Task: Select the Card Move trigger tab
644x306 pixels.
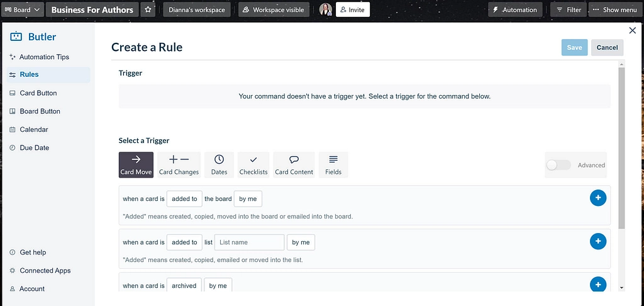Action: coord(136,165)
